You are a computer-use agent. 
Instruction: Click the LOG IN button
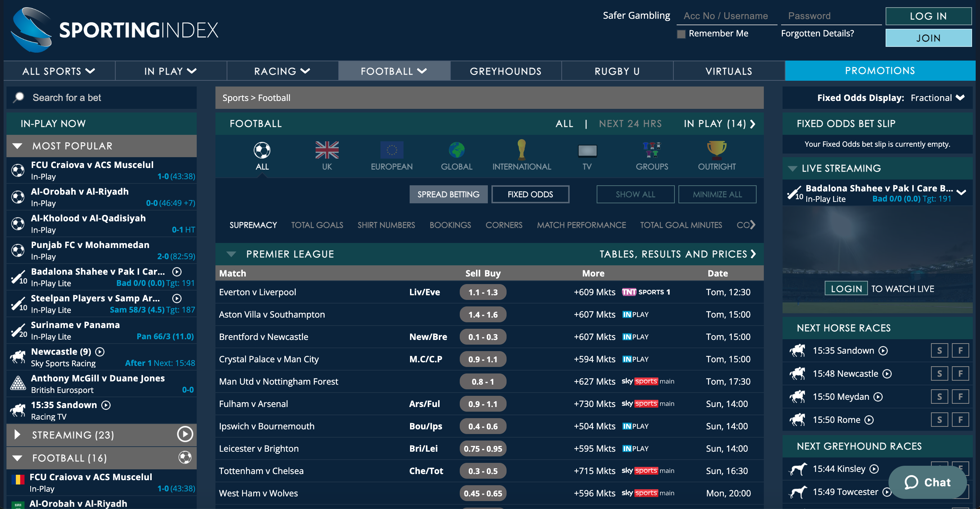[928, 16]
